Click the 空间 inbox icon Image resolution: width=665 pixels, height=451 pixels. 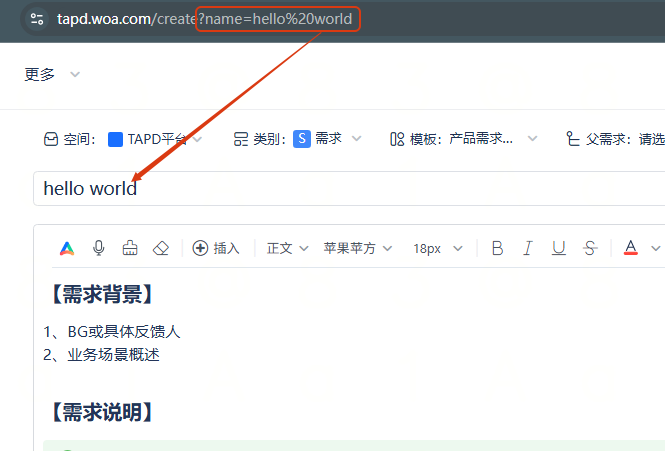pos(51,139)
